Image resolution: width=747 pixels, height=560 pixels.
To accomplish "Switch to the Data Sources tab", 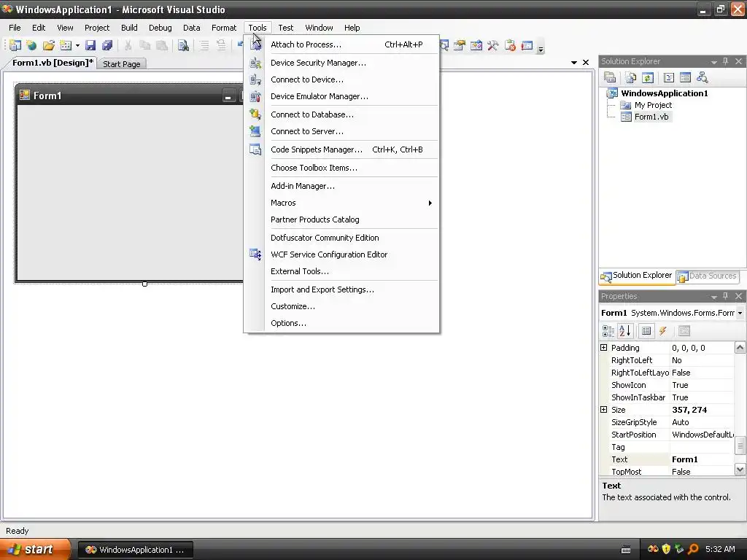I will (x=707, y=276).
